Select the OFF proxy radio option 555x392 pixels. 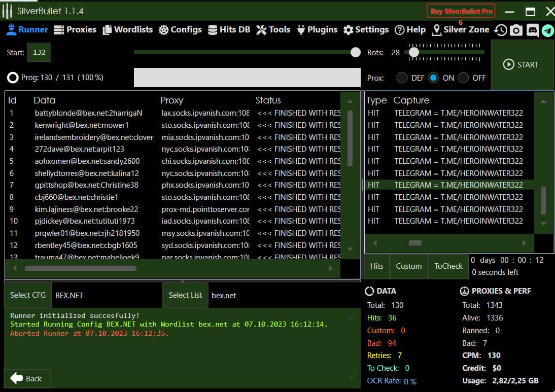(x=463, y=78)
